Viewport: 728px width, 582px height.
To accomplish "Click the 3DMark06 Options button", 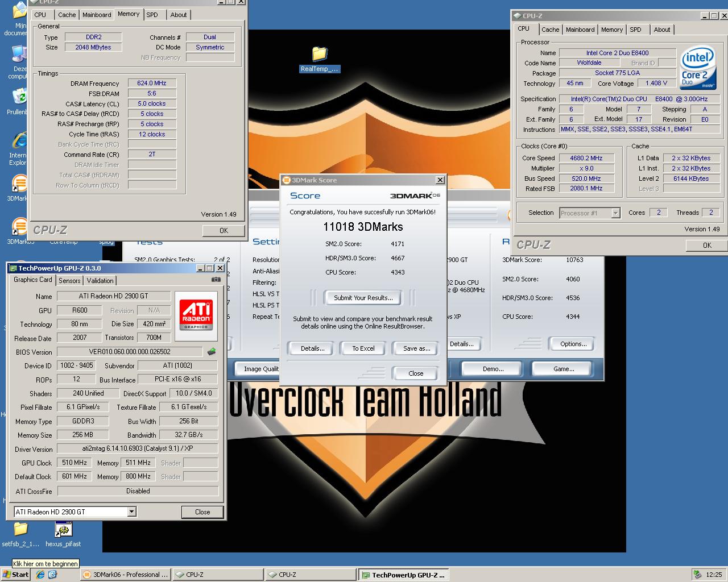I will pyautogui.click(x=573, y=344).
